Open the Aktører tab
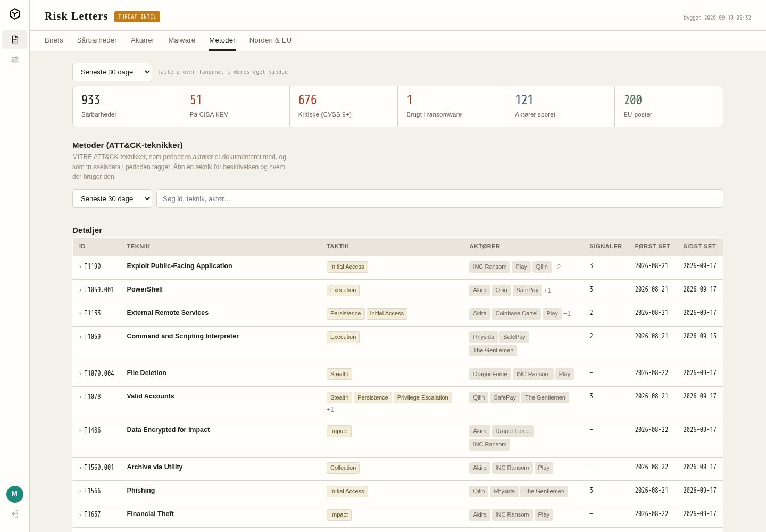The width and height of the screenshot is (766, 532). (x=143, y=40)
